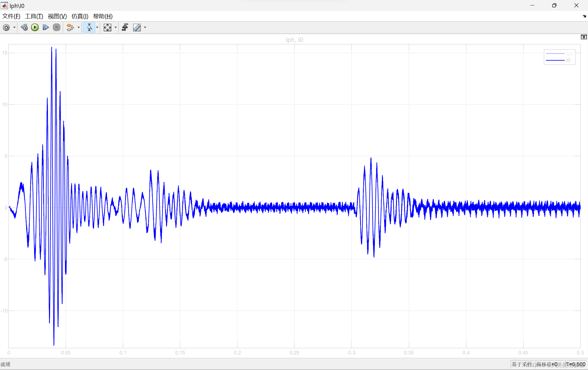Click the 'T=0.500' time status entry
The height and width of the screenshot is (370, 588).
click(576, 364)
